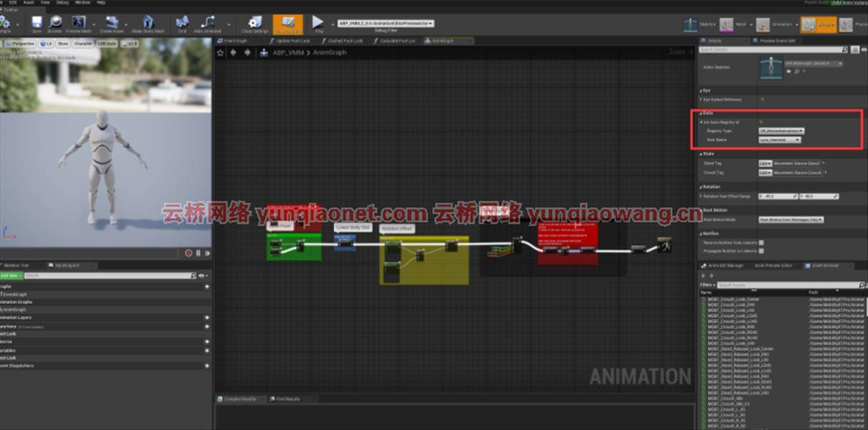This screenshot has width=868, height=430.
Task: Open the Skeleton Tree tab
Action: pos(19,265)
